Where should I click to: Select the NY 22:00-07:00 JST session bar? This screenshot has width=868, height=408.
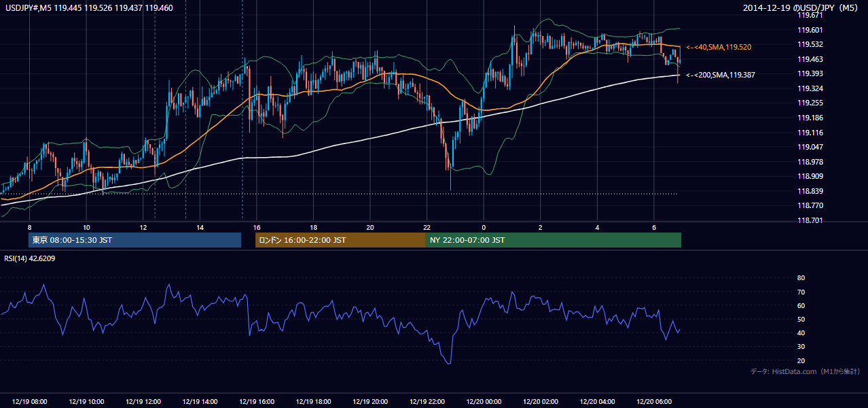click(554, 240)
